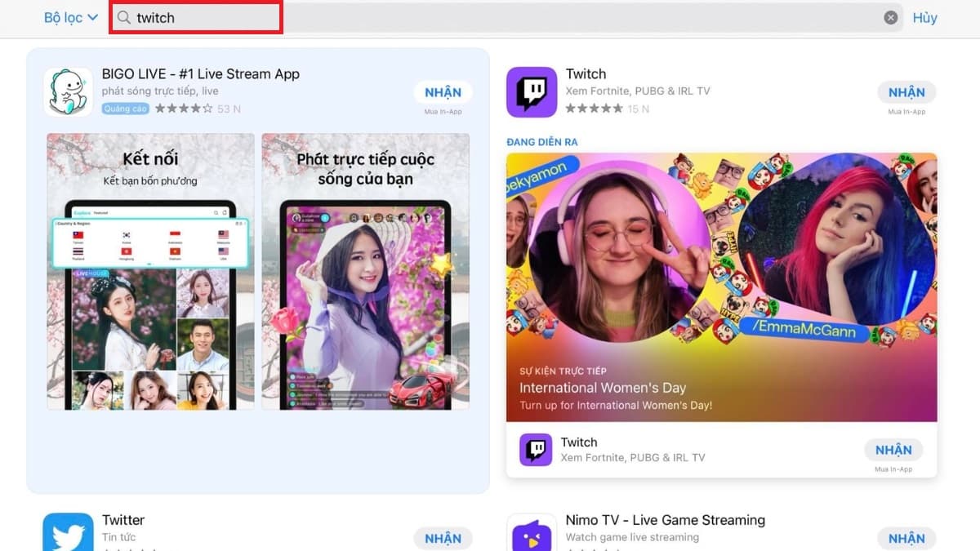Open the Kết nối BIGO screenshot
This screenshot has width=980, height=551.
coord(150,272)
